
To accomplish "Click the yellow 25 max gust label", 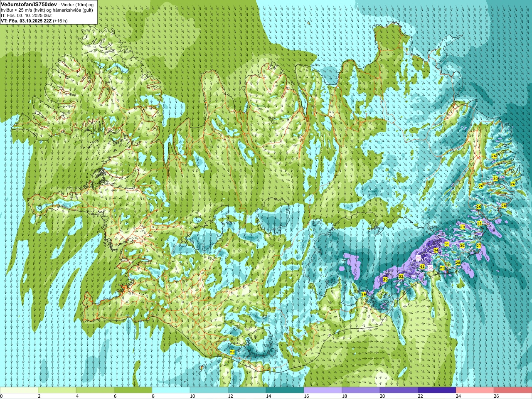I will (x=442, y=268).
